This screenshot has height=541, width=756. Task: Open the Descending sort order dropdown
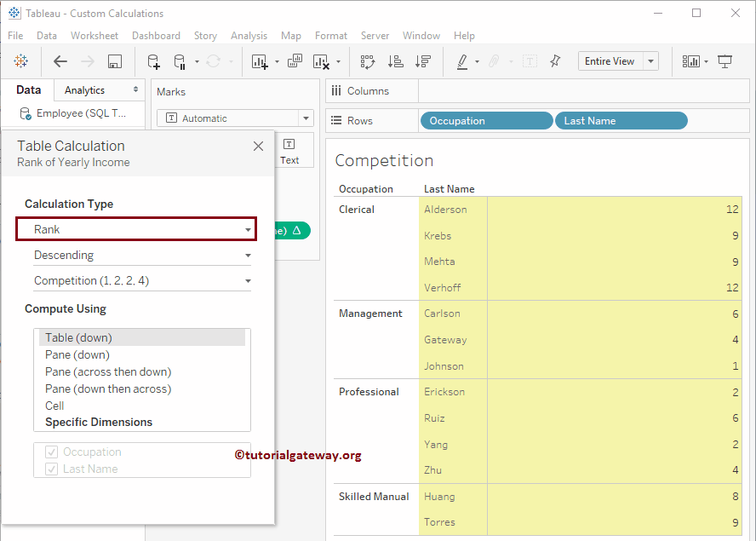pyautogui.click(x=141, y=255)
